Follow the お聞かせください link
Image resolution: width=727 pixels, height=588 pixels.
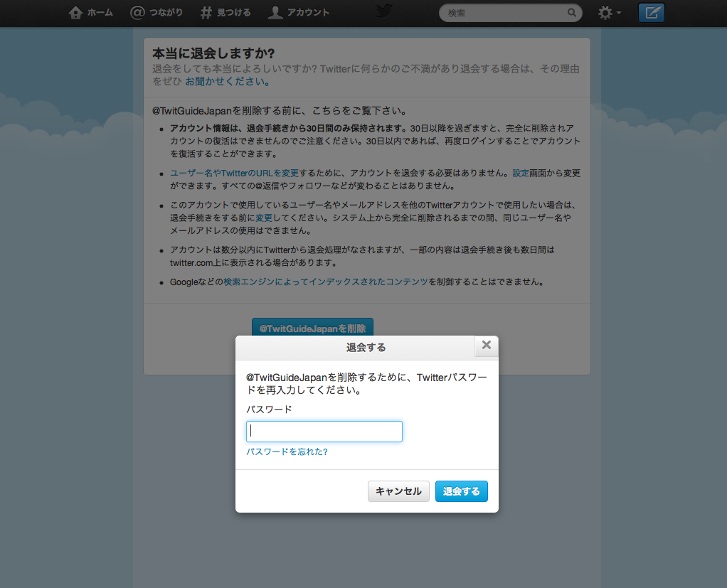(227, 82)
